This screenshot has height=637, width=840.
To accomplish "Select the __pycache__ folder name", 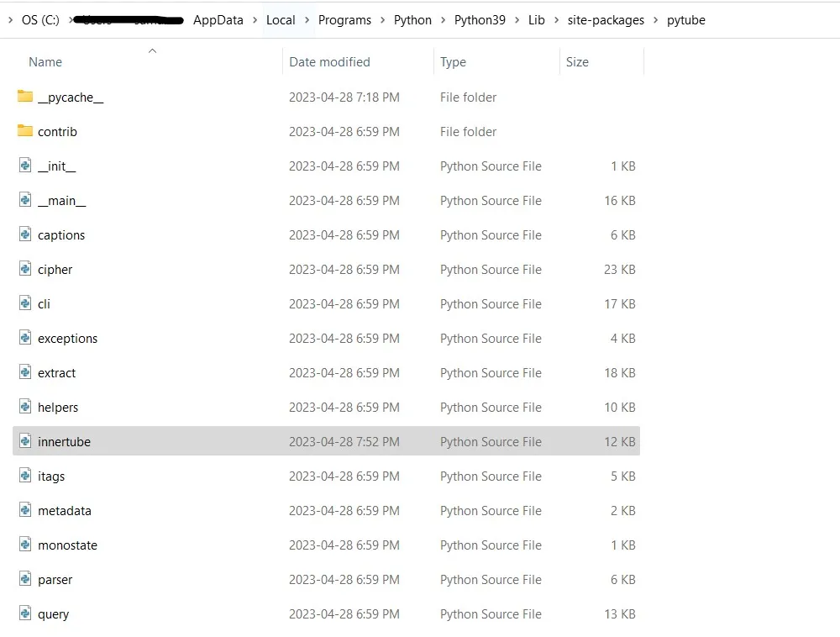I will click(x=71, y=97).
